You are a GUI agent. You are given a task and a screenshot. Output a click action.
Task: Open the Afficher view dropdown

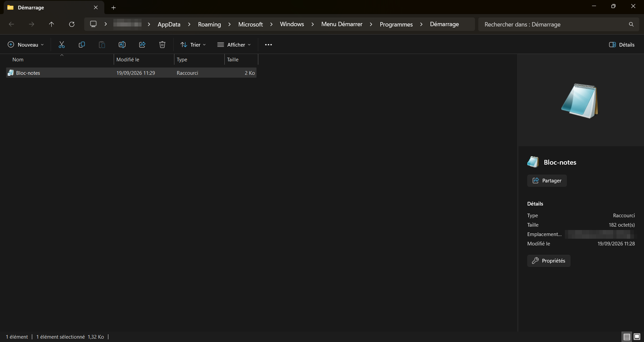tap(234, 45)
